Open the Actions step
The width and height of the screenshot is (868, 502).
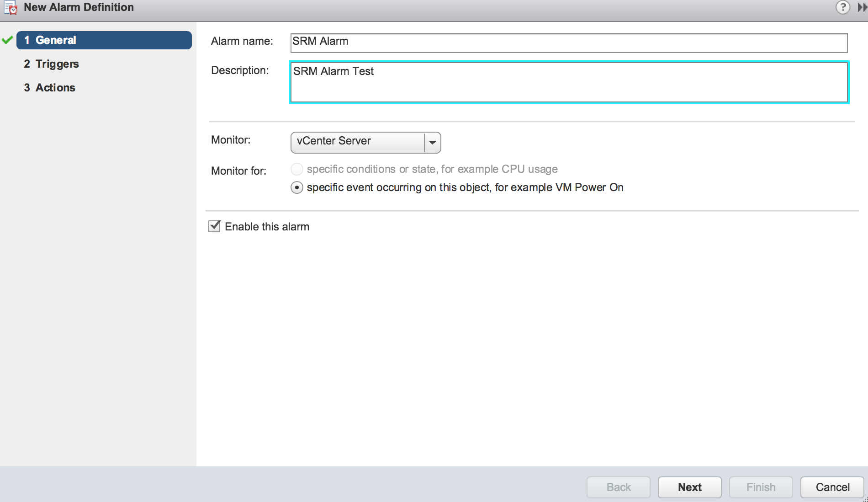pos(55,88)
